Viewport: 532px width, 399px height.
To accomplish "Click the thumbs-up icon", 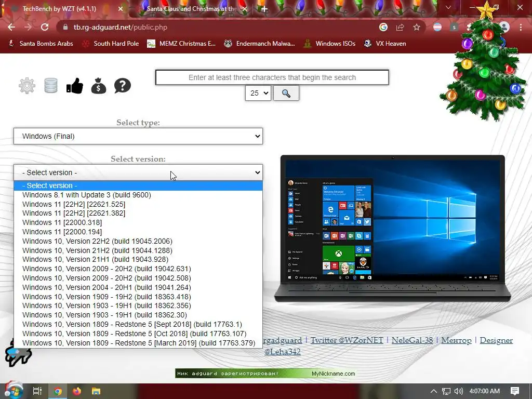I will [x=75, y=86].
